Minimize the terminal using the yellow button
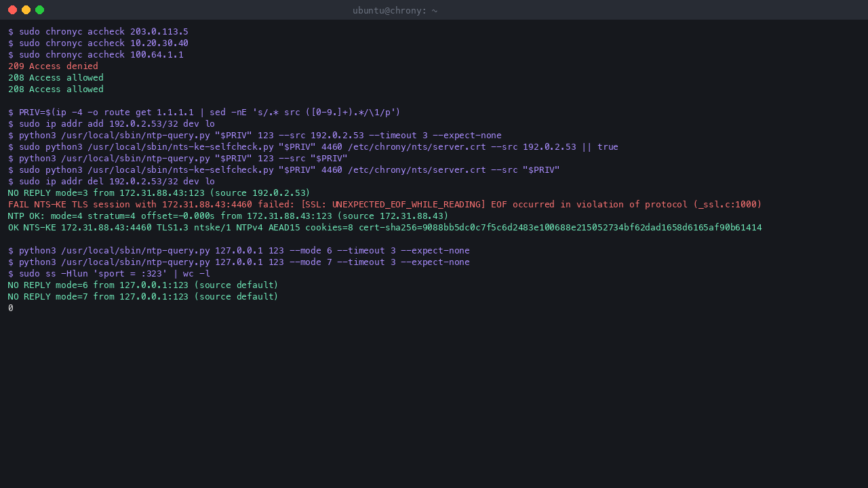The height and width of the screenshot is (488, 868). (x=26, y=10)
